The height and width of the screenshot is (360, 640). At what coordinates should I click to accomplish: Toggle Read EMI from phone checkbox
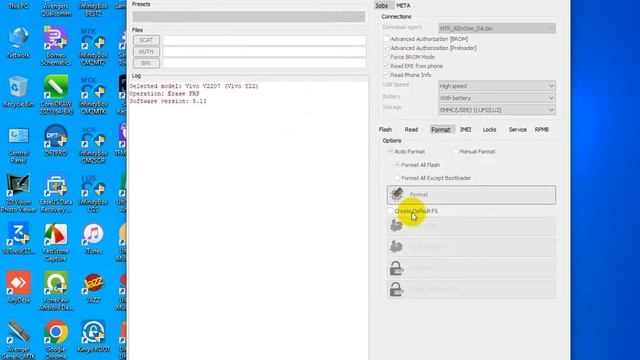tap(386, 66)
